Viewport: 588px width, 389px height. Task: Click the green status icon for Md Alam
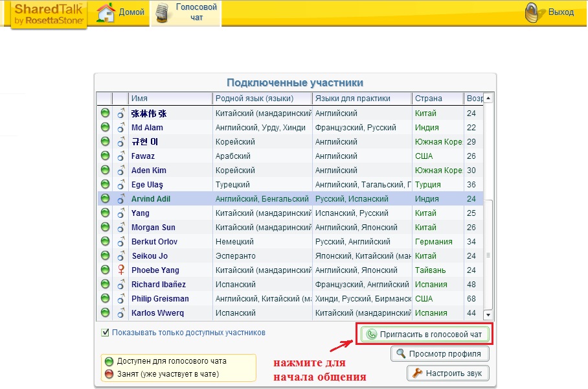[x=105, y=128]
